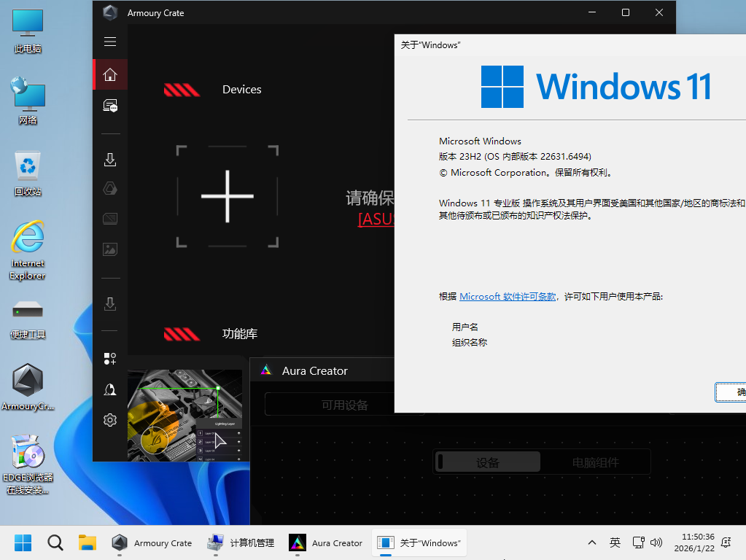
Task: Open Armoury Crate settings gear
Action: click(x=110, y=420)
